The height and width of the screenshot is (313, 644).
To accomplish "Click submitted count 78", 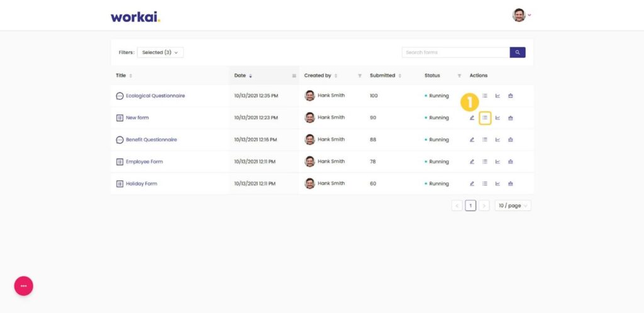I will (x=373, y=162).
